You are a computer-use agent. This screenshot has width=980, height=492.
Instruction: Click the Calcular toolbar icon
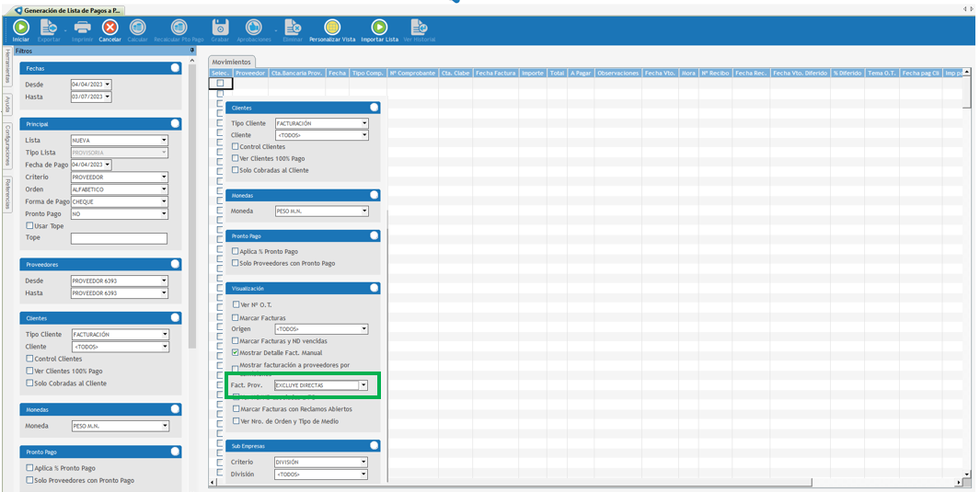pyautogui.click(x=137, y=28)
